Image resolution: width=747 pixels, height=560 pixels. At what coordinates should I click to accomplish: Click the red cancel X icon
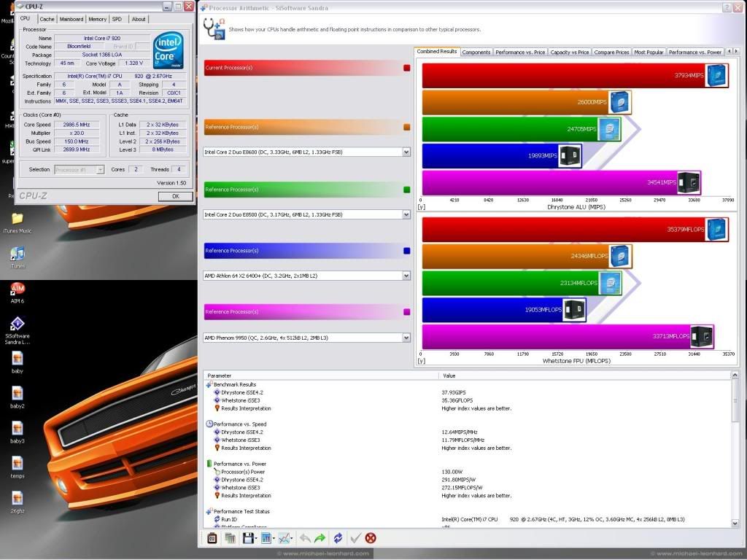(371, 538)
